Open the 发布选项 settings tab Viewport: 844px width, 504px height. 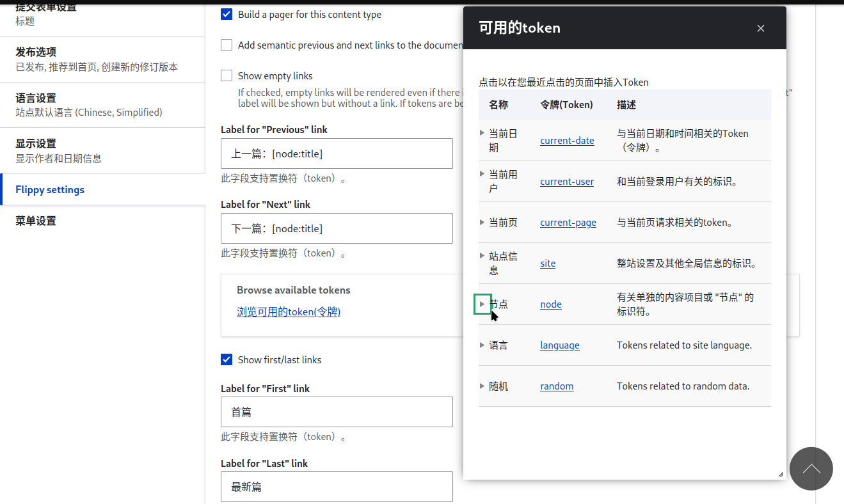point(102,59)
